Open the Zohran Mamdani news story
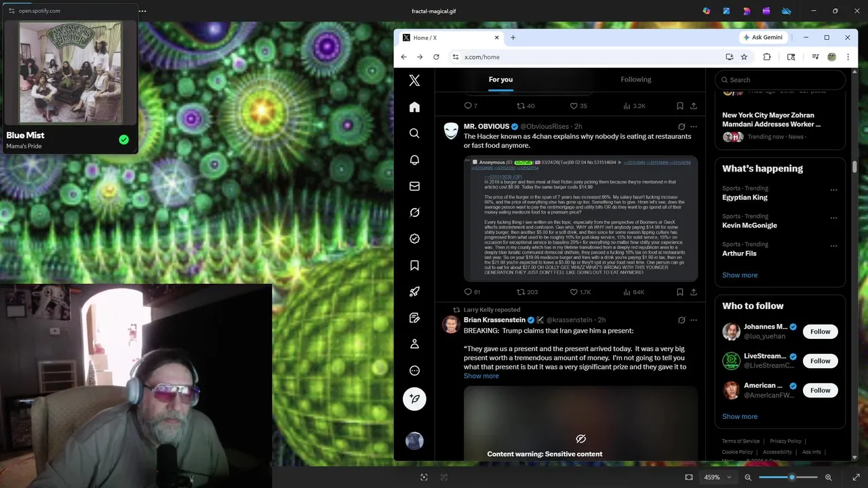This screenshot has height=488, width=868. (771, 120)
